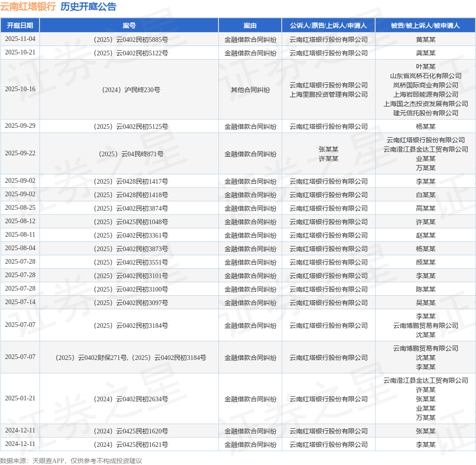This screenshot has height=465, width=476.
Task: Select case number (2025)云0402民初3361号
Action: coord(131,235)
